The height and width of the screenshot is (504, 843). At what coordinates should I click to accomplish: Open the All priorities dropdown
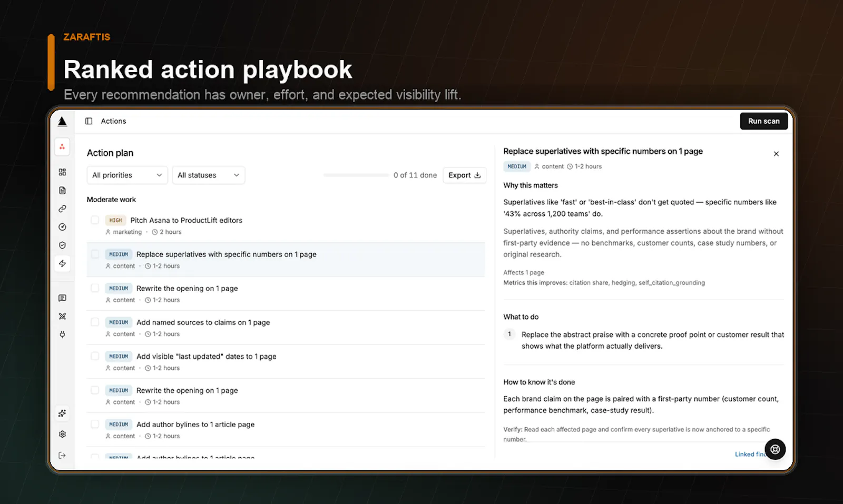coord(127,175)
